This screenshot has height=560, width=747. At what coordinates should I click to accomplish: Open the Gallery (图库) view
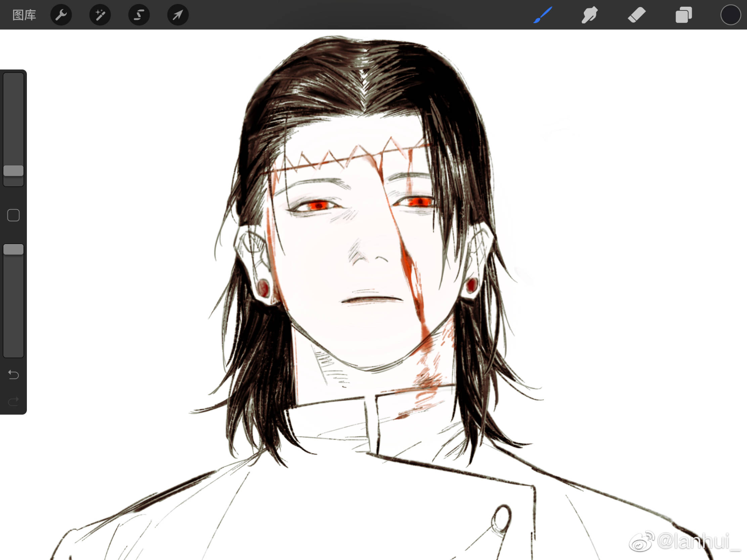tap(24, 15)
